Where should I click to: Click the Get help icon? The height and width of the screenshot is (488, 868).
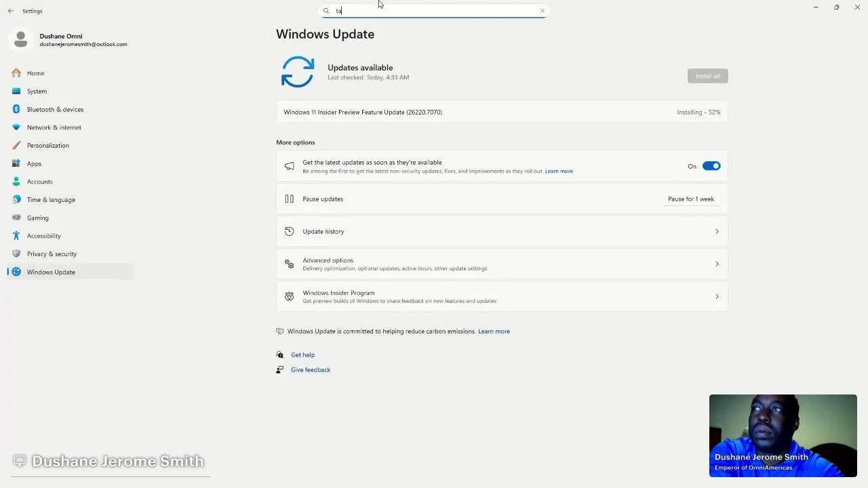280,354
